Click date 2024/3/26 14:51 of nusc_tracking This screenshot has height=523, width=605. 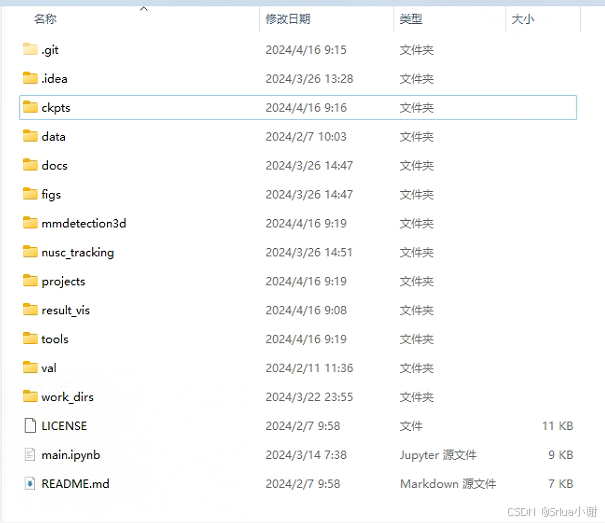pos(309,252)
